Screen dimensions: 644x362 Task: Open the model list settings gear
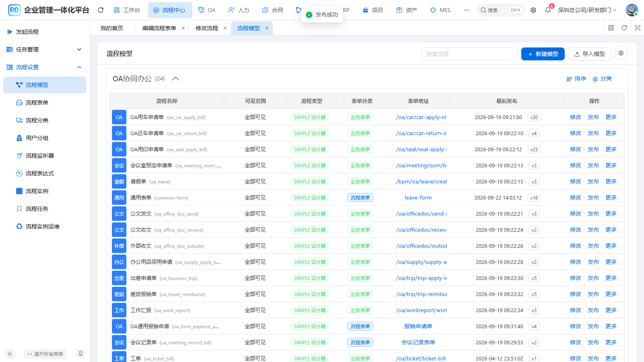[621, 53]
